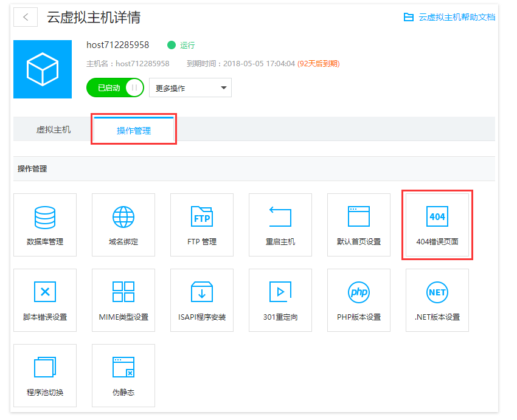The height and width of the screenshot is (420, 517).
Task: Open 云虚拟主机帮助文档 help link
Action: coord(449,17)
